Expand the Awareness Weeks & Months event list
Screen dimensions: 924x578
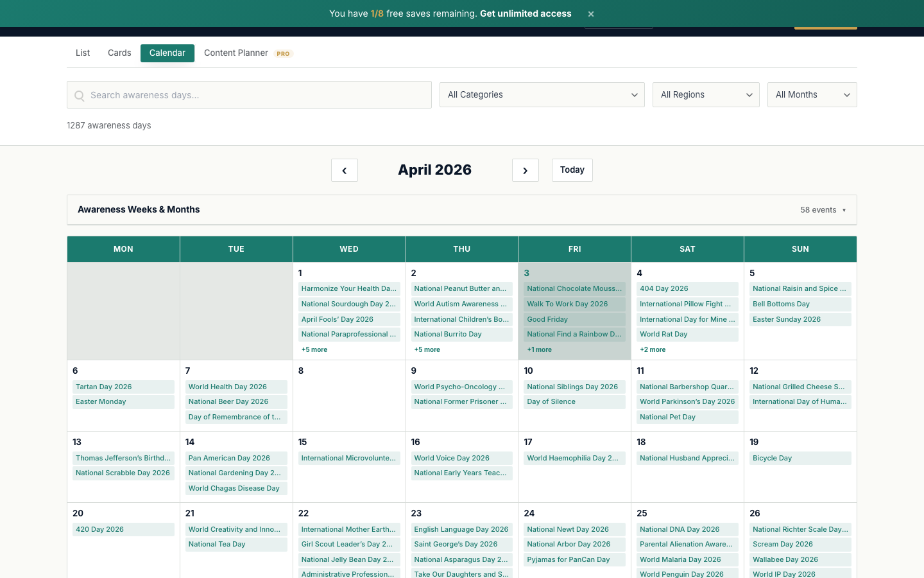pyautogui.click(x=823, y=209)
